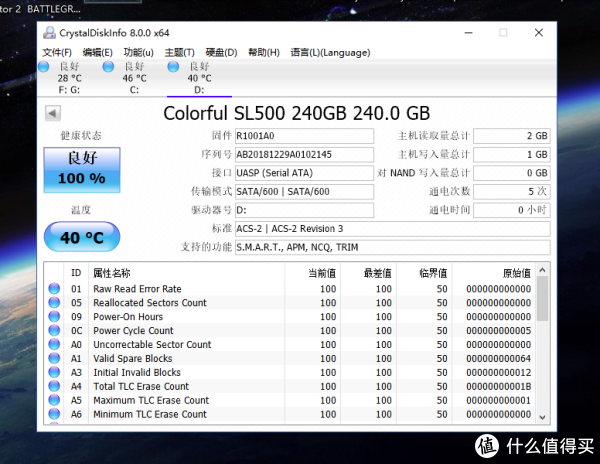Click status orb for Power-On Hours
This screenshot has width=600, height=464.
tap(54, 317)
